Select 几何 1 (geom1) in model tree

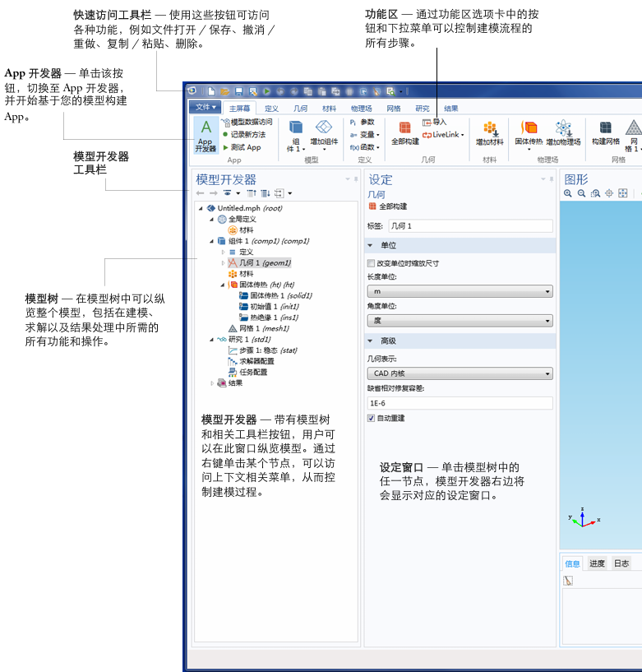260,262
